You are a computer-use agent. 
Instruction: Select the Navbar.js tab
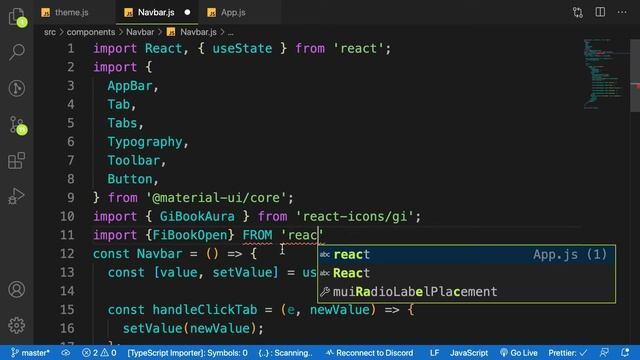point(157,12)
